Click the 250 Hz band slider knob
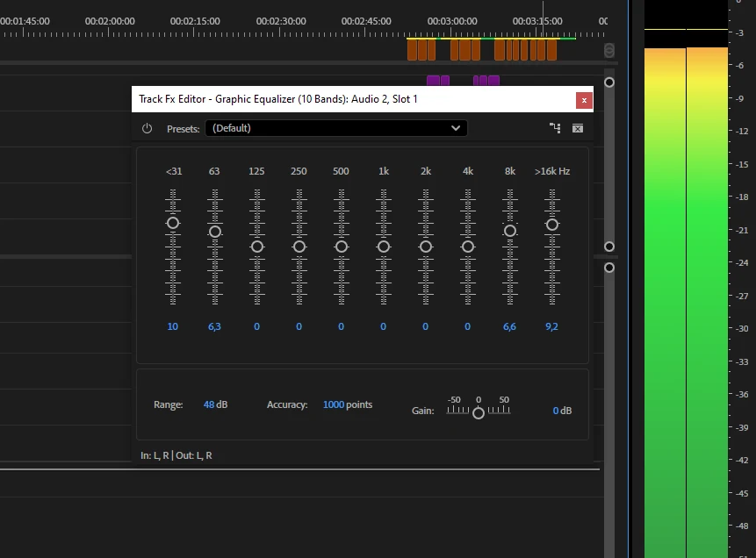Image resolution: width=756 pixels, height=558 pixels. pyautogui.click(x=299, y=247)
